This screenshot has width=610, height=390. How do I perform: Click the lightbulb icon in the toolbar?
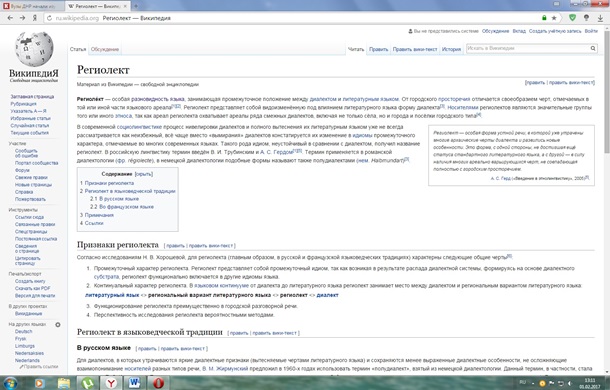coord(586,18)
